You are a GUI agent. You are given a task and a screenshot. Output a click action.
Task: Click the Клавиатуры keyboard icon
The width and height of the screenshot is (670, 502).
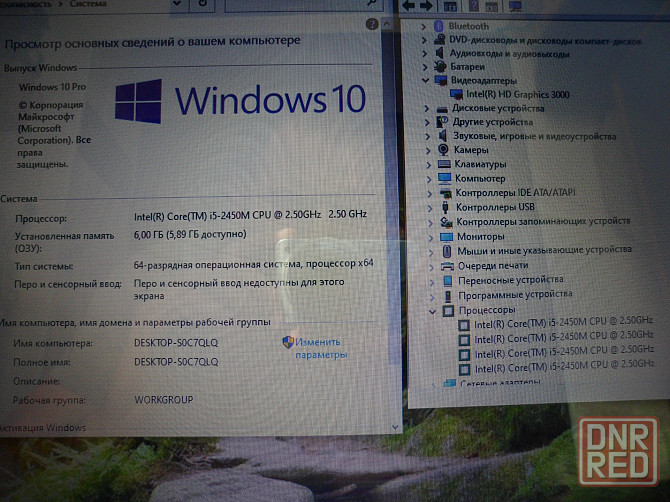pyautogui.click(x=444, y=164)
